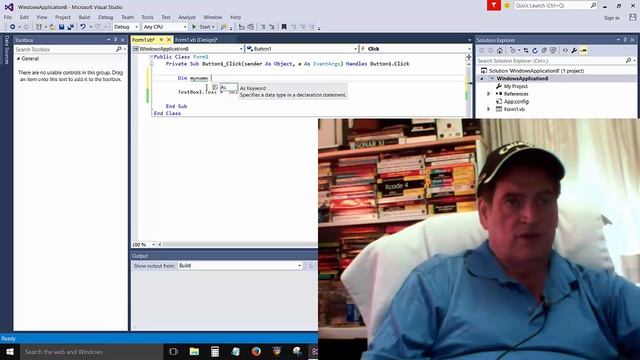Click the red notifications flag icon

493,5
